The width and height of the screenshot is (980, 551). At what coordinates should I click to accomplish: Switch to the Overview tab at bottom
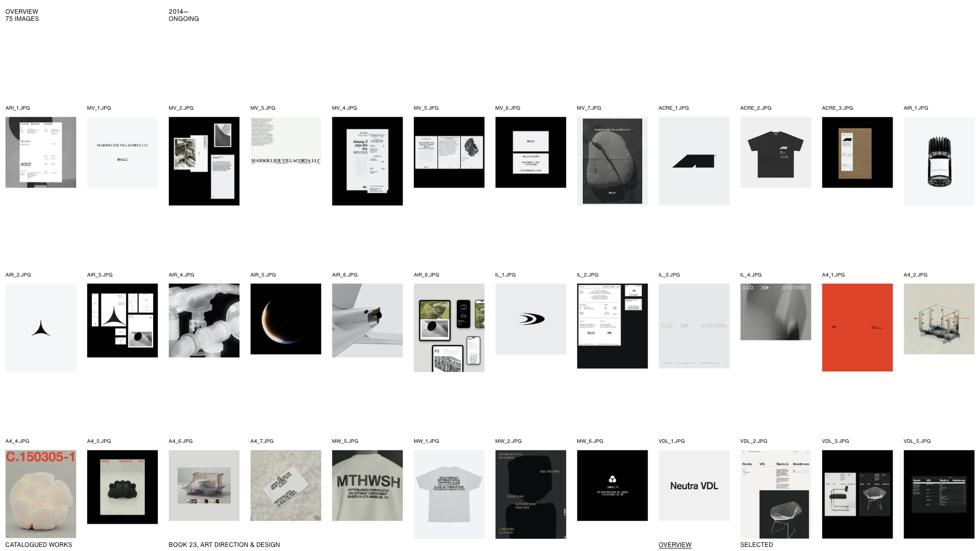coord(675,545)
